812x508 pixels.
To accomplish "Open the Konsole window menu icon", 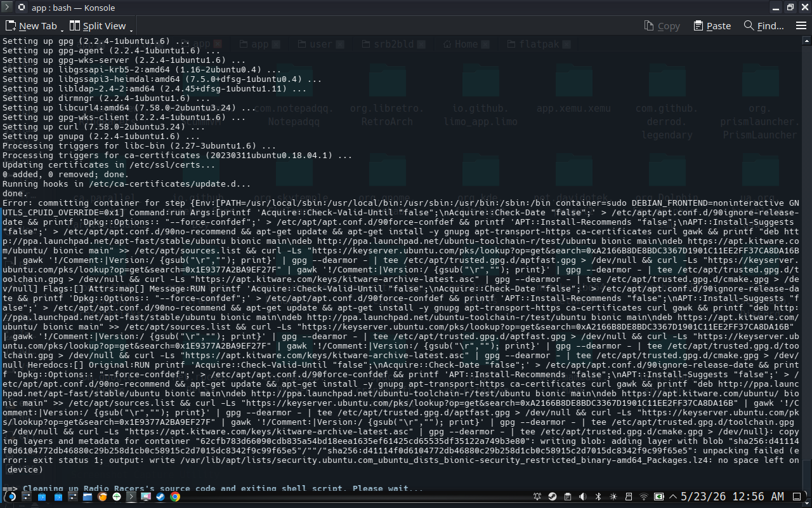I will click(6, 8).
